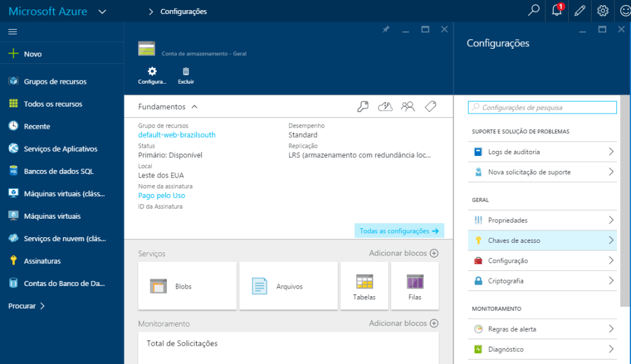This screenshot has width=631, height=364.
Task: Open the default-web-brazilsouth resource group link
Action: 176,135
